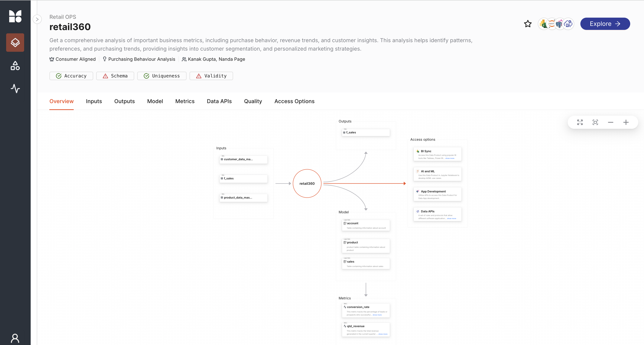
Task: Toggle the Validity warning indicator
Action: 211,76
